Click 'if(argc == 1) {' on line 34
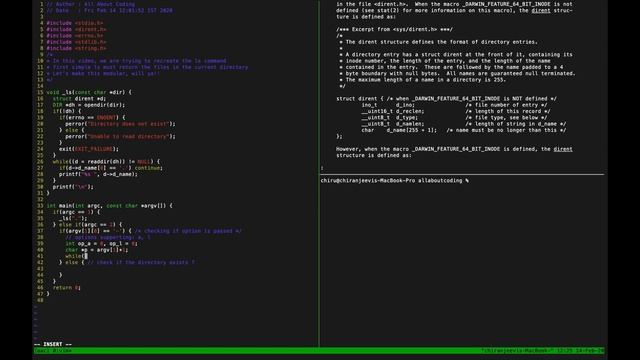Image resolution: width=640 pixels, height=360 pixels. 76,212
